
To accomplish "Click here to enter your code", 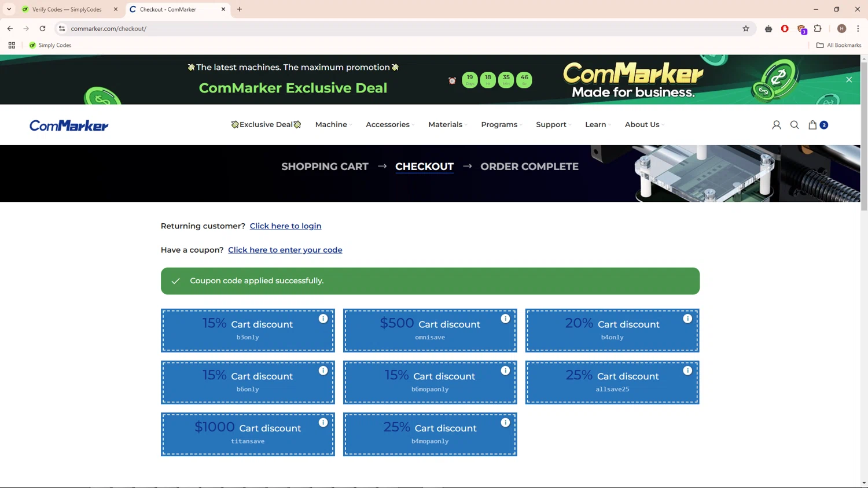I will (x=285, y=250).
